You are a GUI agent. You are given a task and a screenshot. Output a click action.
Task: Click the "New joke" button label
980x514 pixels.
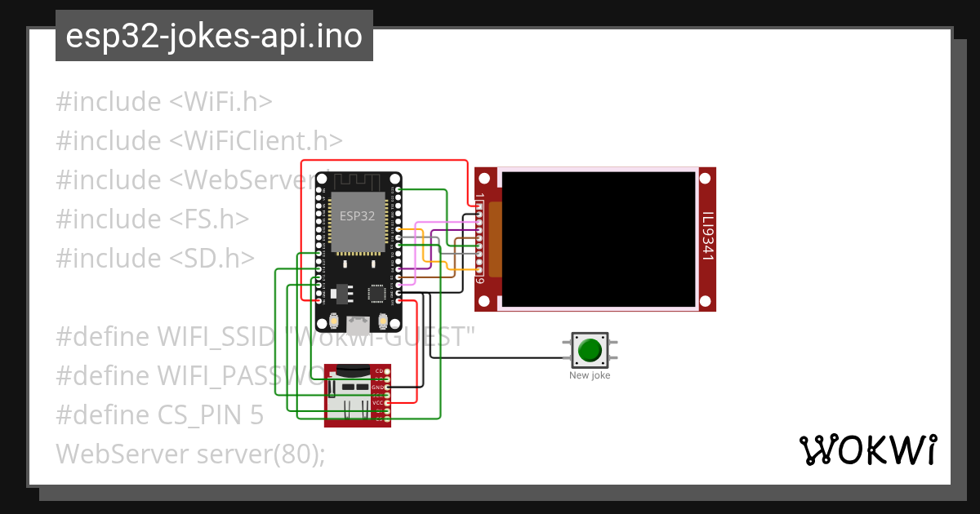point(590,376)
